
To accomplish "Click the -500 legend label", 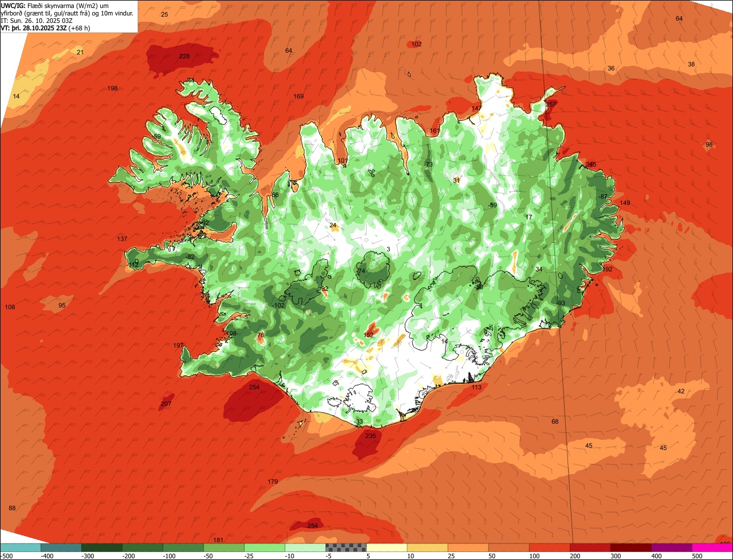I will (x=6, y=555).
